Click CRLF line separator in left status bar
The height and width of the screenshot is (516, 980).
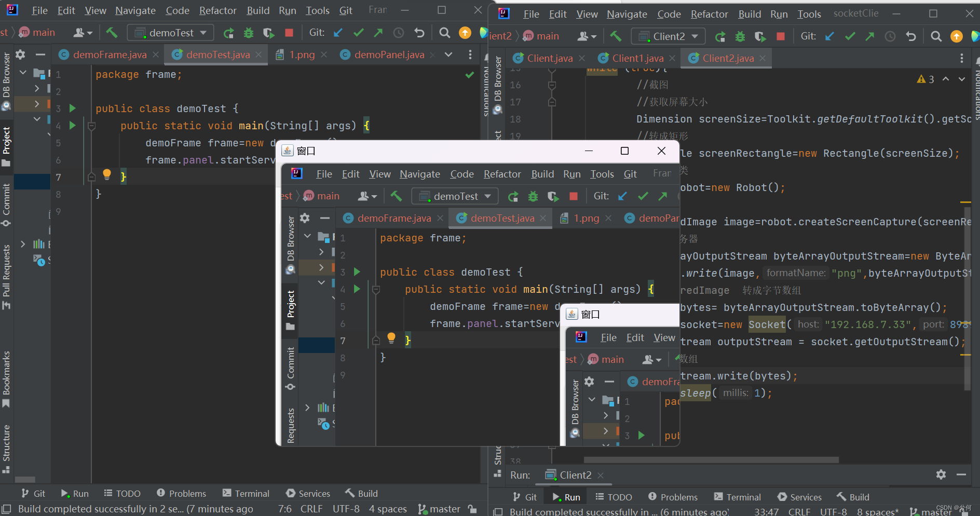pos(311,509)
